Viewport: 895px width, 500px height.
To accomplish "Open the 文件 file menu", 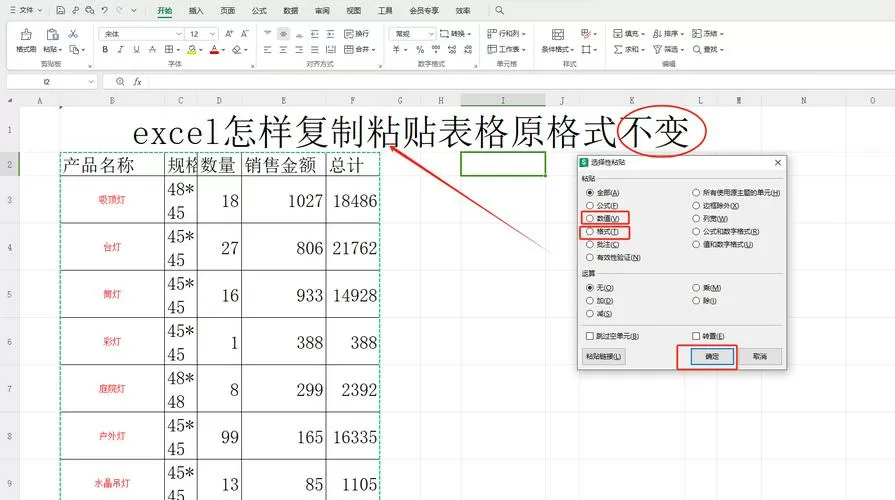I will point(26,10).
